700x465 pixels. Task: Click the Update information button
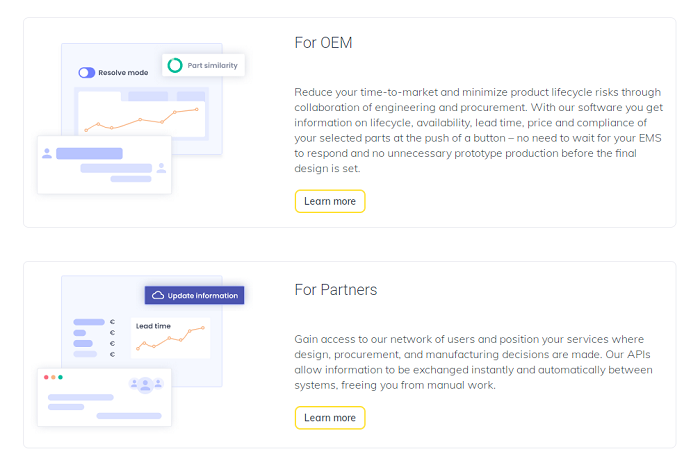click(x=195, y=295)
